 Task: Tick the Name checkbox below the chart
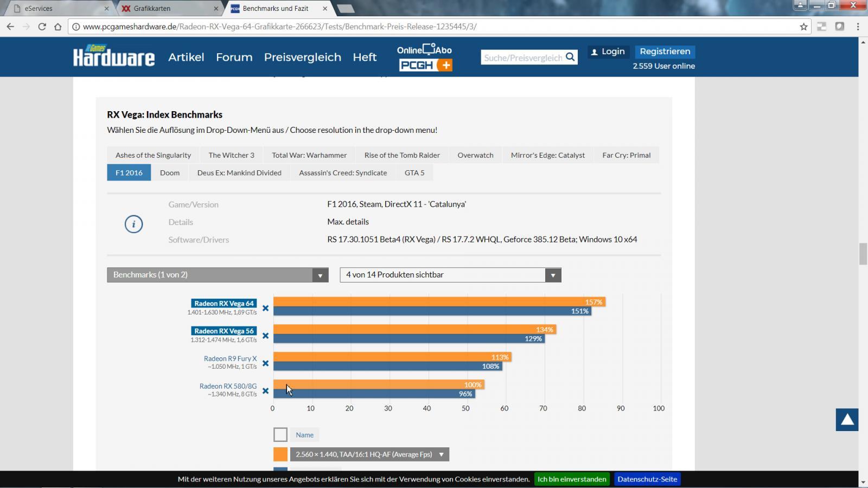tap(280, 435)
